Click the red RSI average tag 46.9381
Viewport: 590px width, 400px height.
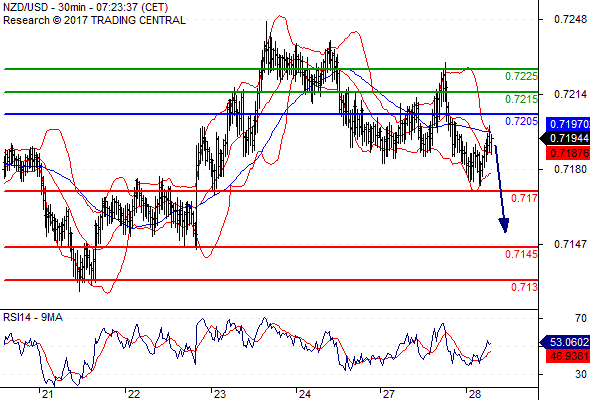(x=568, y=356)
